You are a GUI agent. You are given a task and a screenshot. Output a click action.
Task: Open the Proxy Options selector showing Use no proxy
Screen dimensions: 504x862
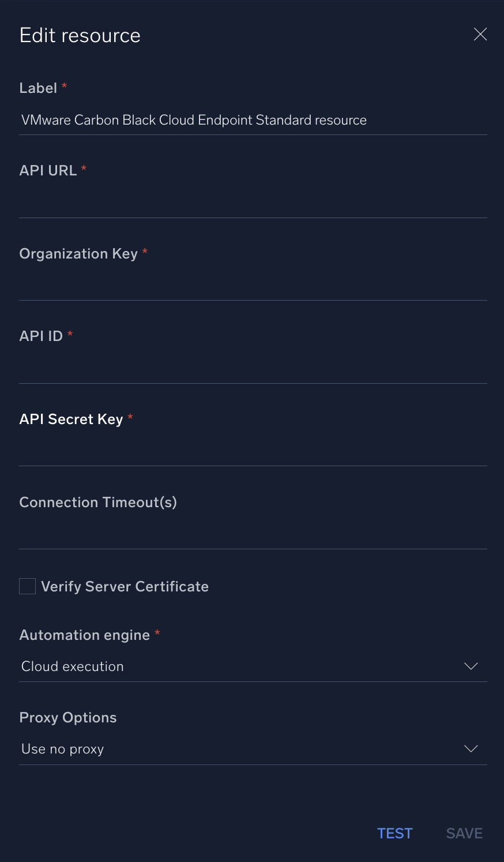coord(253,748)
